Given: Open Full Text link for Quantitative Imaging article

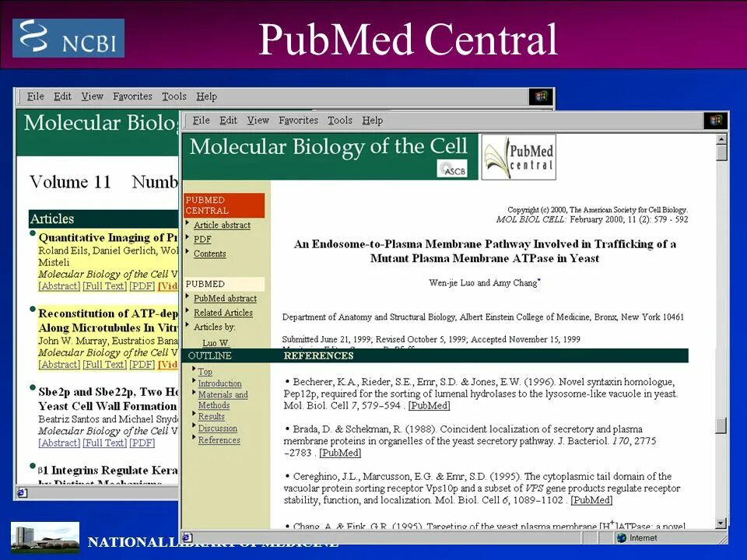Looking at the screenshot, I should click(x=104, y=285).
